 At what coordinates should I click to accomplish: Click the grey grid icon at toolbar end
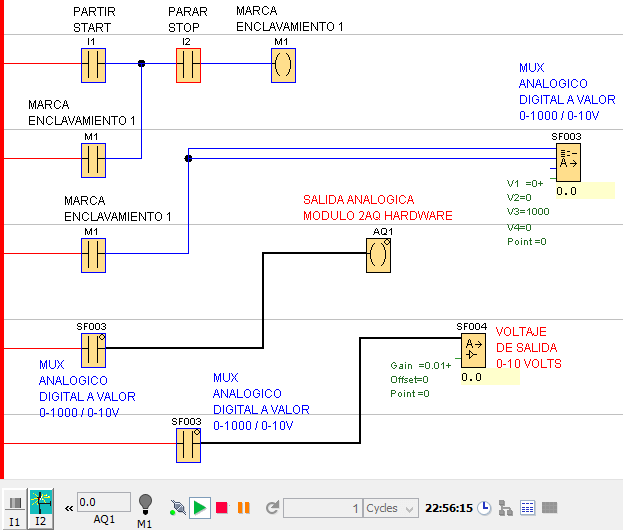pos(549,508)
